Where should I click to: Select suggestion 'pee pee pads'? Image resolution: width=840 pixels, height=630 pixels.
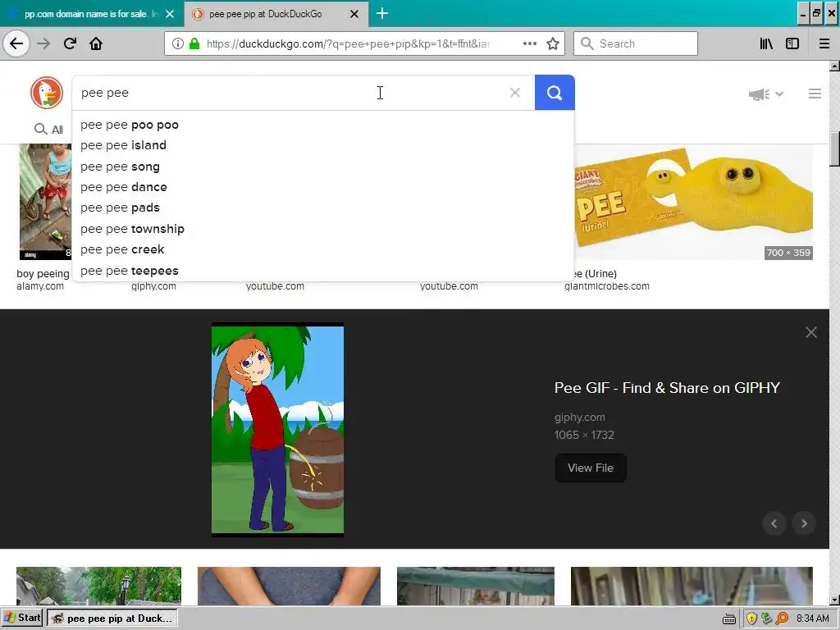click(323, 208)
